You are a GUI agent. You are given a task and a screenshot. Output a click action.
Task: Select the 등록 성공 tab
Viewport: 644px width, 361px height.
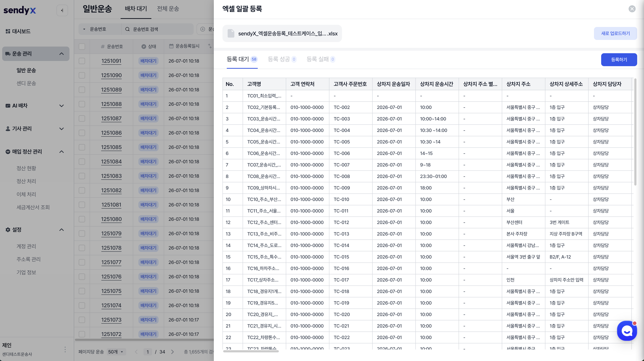[282, 60]
